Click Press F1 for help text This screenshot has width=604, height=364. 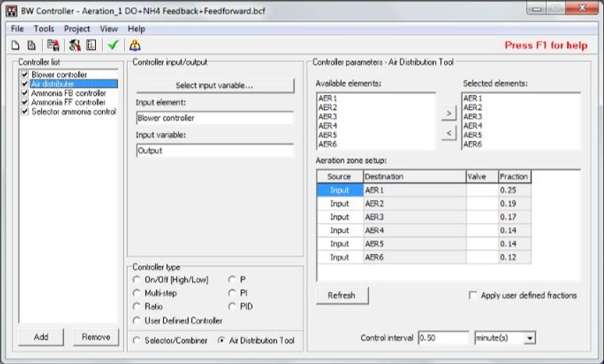point(546,45)
